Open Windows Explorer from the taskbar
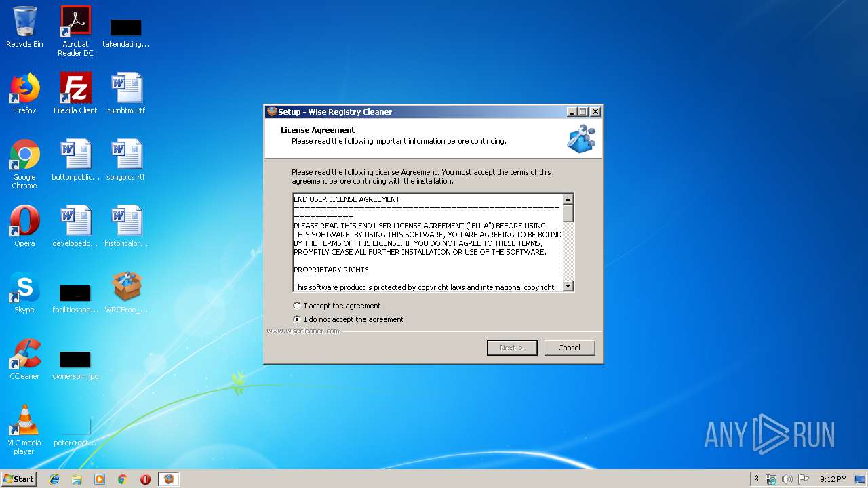868x488 pixels. pos(77,479)
